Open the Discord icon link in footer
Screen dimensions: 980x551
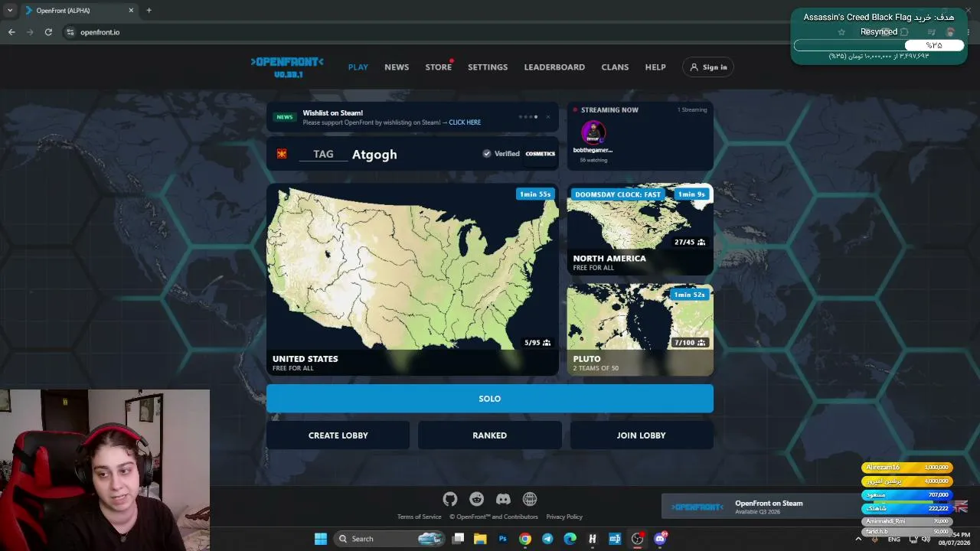click(x=503, y=500)
